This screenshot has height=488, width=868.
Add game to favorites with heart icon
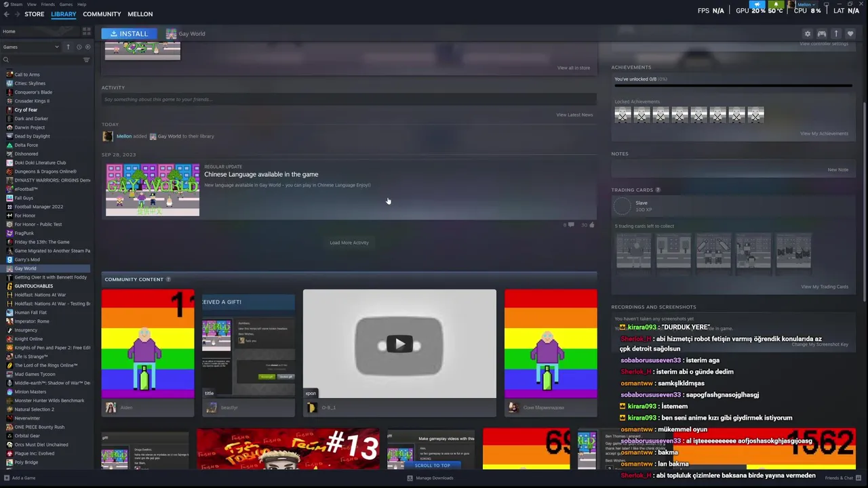pos(850,33)
